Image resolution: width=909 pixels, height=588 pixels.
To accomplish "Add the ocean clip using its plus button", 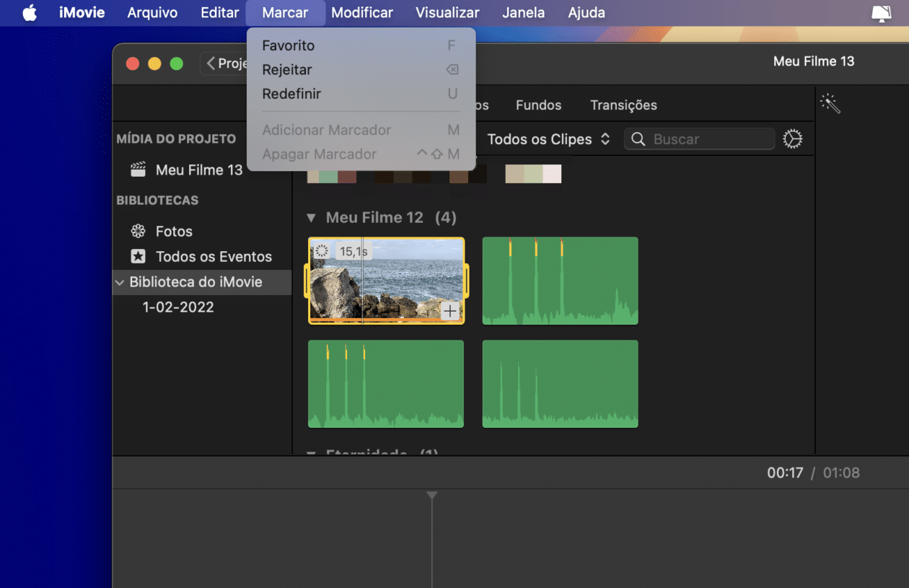I will pyautogui.click(x=451, y=310).
